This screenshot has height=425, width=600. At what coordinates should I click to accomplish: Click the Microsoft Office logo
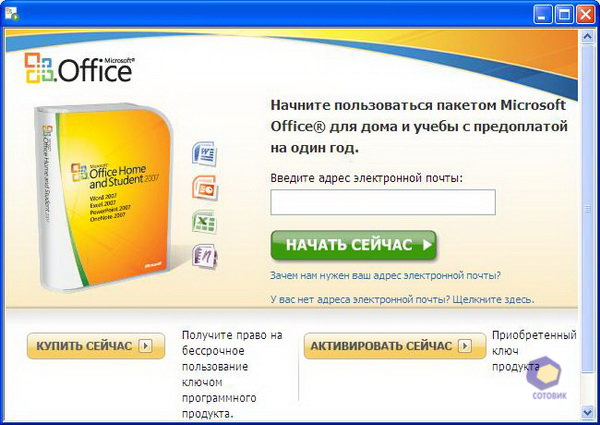[81, 69]
